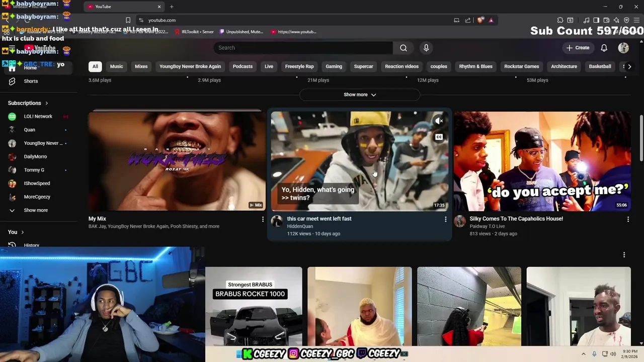The height and width of the screenshot is (362, 644).
Task: Toggle captions on the video preview
Action: (x=439, y=137)
